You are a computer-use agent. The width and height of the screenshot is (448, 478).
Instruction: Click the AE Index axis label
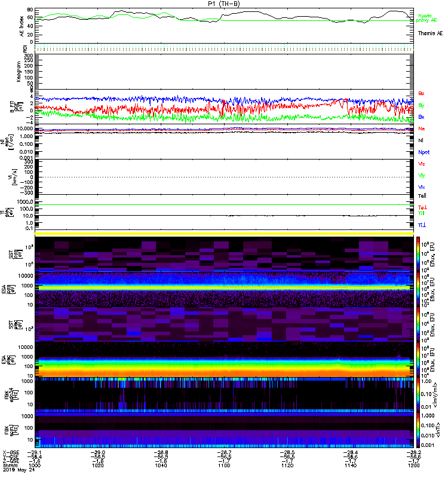click(x=22, y=26)
